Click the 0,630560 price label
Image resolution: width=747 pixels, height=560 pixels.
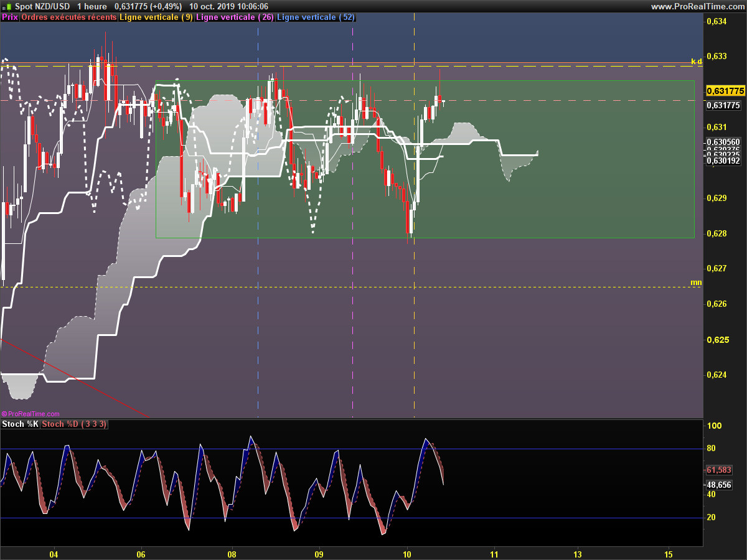pos(723,142)
